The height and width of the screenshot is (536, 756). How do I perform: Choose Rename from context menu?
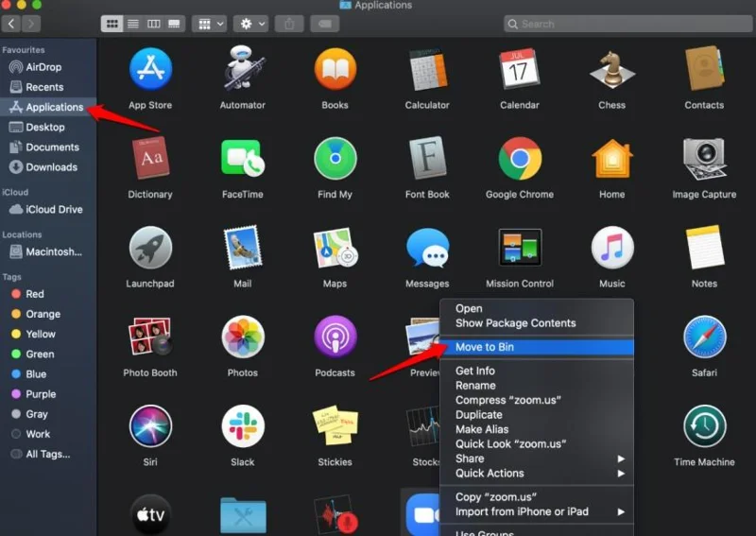pos(537,386)
